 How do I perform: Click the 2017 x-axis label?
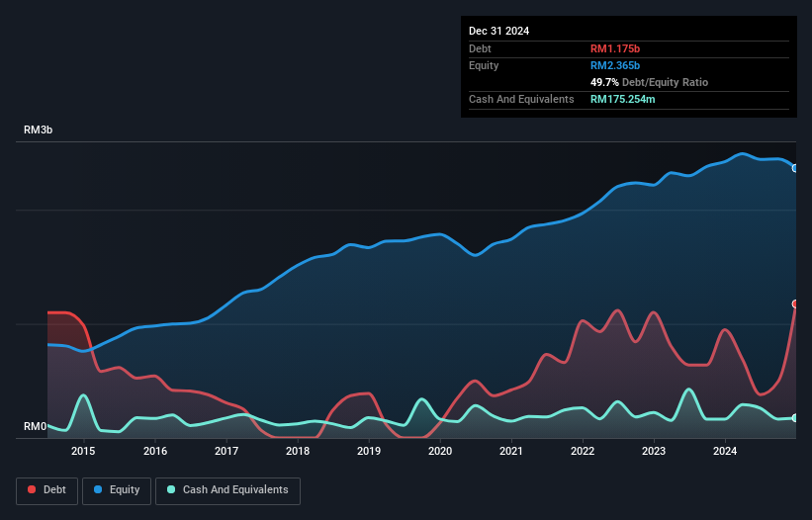pyautogui.click(x=226, y=451)
